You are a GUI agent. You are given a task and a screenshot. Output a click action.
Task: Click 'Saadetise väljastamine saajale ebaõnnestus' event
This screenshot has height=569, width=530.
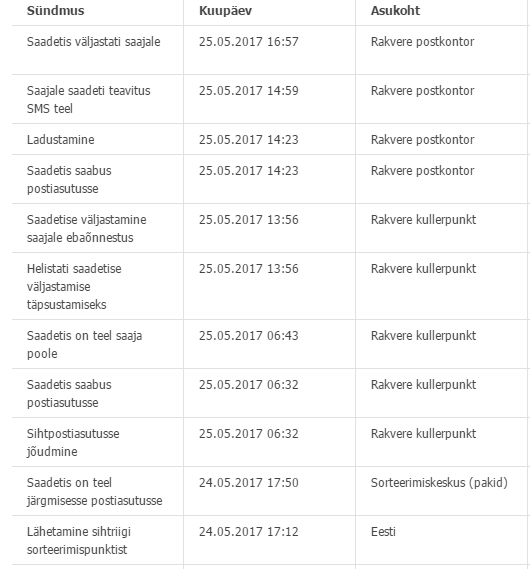point(87,229)
